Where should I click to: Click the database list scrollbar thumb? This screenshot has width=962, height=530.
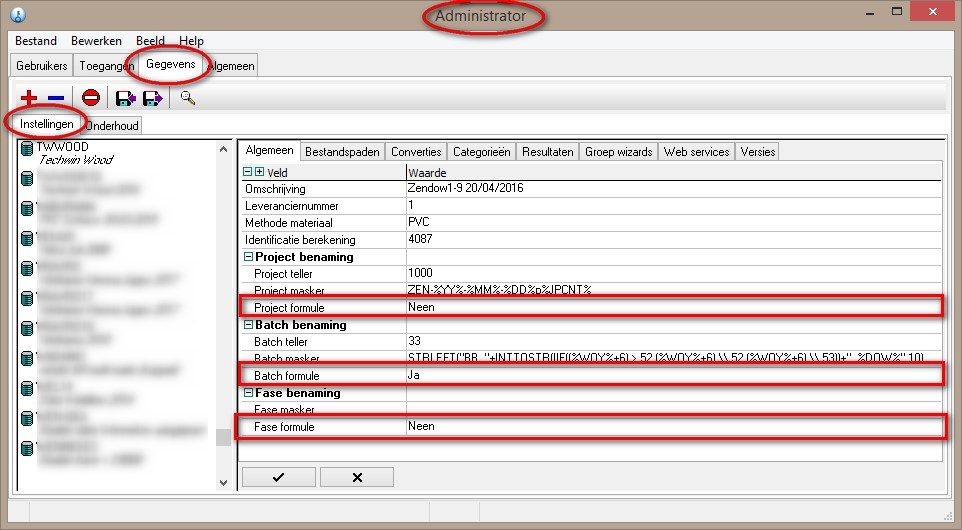click(223, 437)
